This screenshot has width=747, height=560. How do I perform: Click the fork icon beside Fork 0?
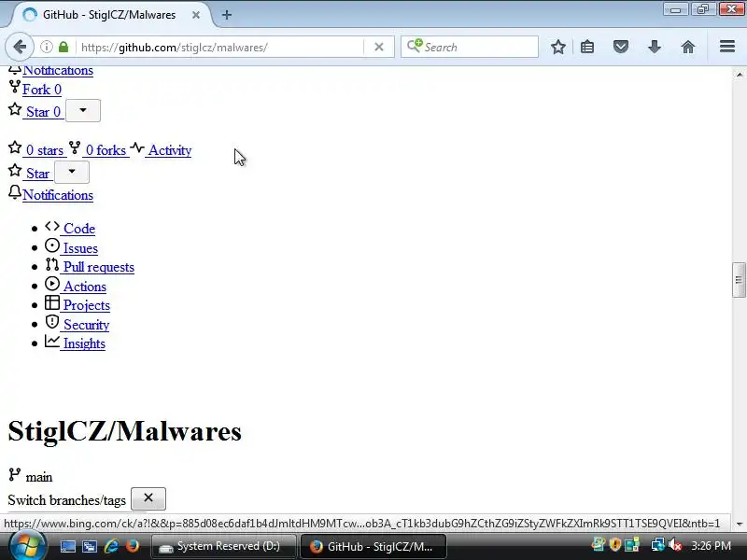pos(15,87)
